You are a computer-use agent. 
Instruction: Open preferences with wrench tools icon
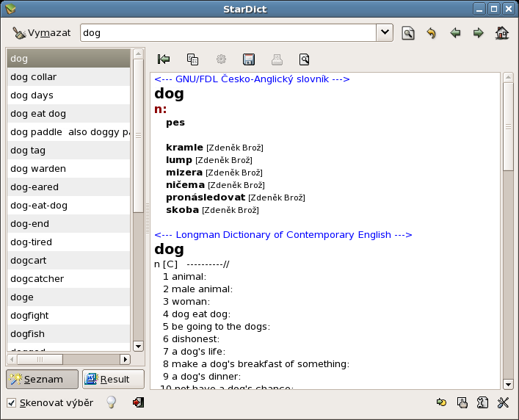(x=503, y=402)
